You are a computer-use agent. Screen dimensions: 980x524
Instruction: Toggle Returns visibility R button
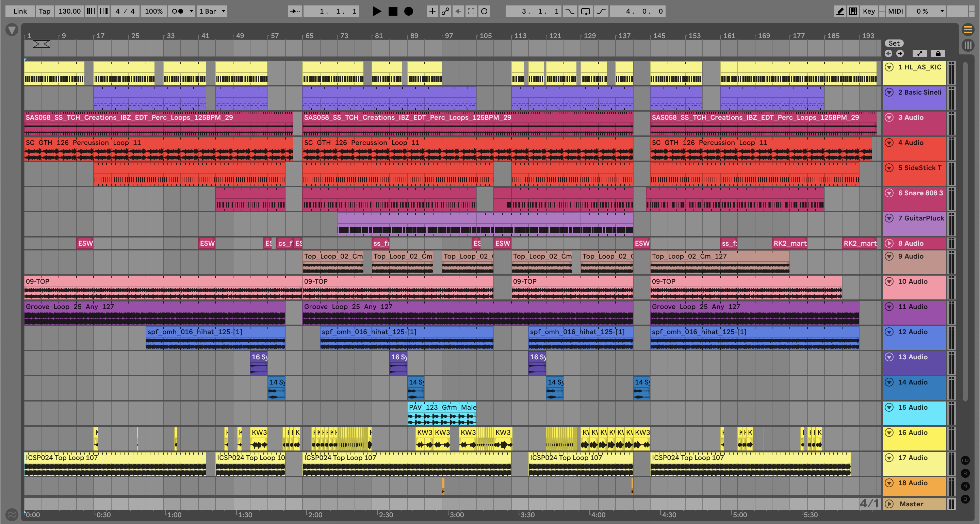click(965, 473)
